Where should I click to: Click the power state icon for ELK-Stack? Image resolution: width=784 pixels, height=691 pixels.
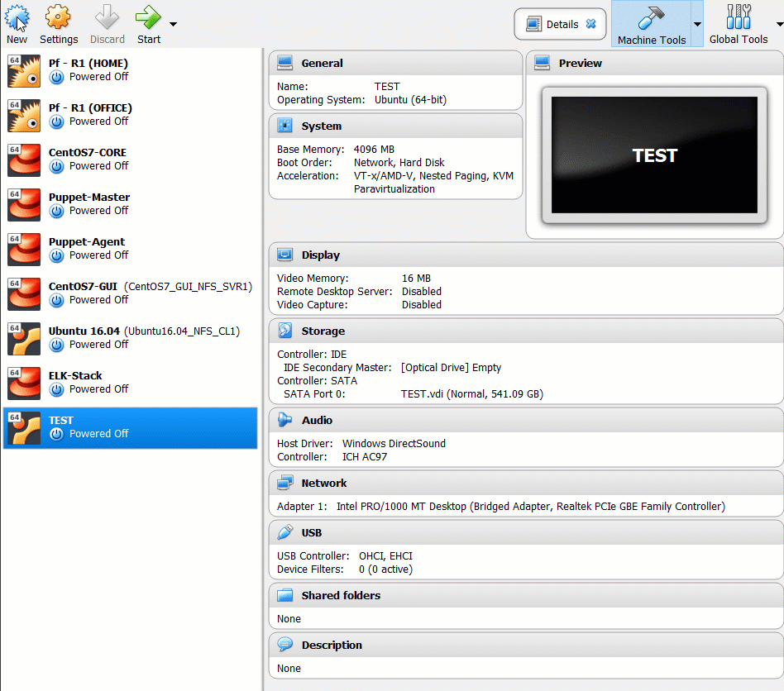pyautogui.click(x=56, y=389)
